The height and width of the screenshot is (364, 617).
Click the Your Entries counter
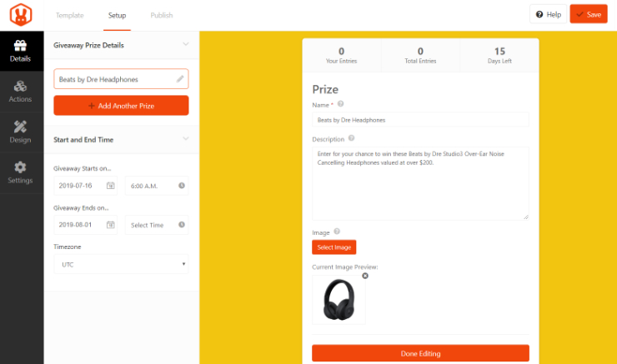[342, 56]
